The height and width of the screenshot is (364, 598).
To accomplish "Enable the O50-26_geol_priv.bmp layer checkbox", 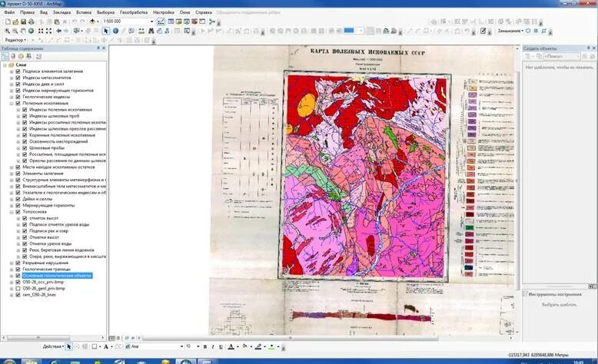I will [x=18, y=289].
